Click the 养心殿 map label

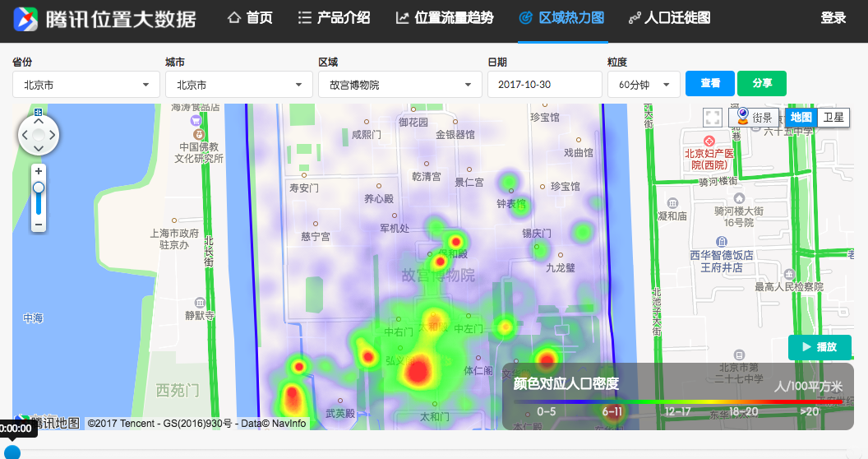[x=379, y=198]
